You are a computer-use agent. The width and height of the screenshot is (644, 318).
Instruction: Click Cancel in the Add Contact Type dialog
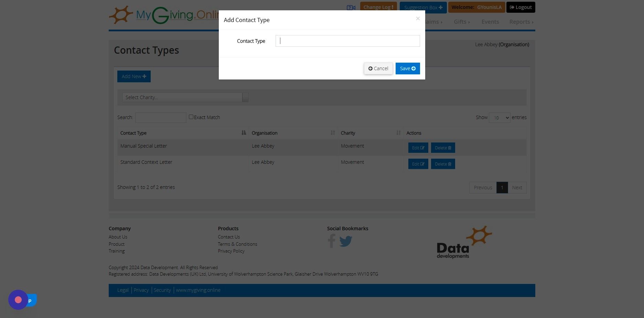378,68
